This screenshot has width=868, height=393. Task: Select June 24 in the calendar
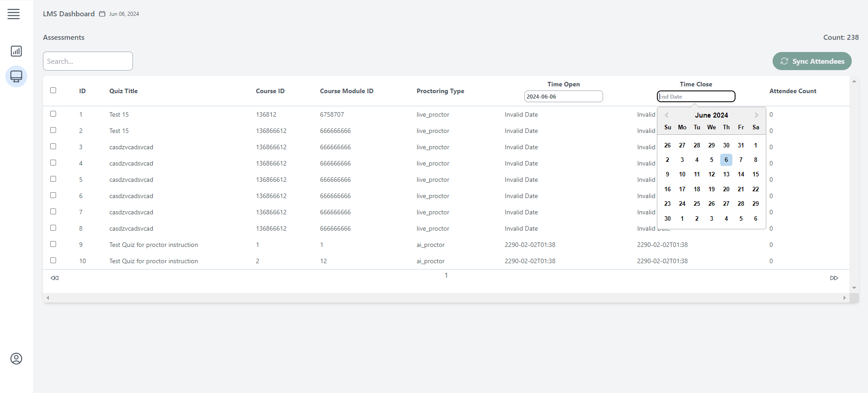(x=682, y=204)
